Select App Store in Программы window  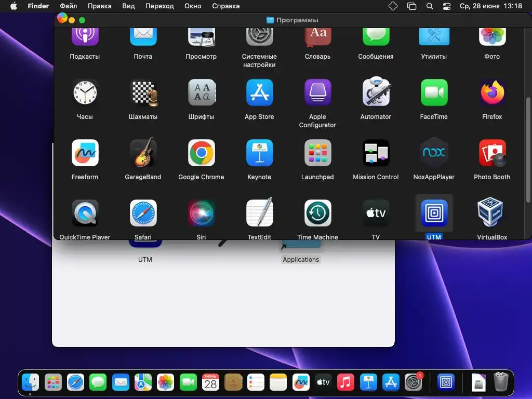coord(260,92)
